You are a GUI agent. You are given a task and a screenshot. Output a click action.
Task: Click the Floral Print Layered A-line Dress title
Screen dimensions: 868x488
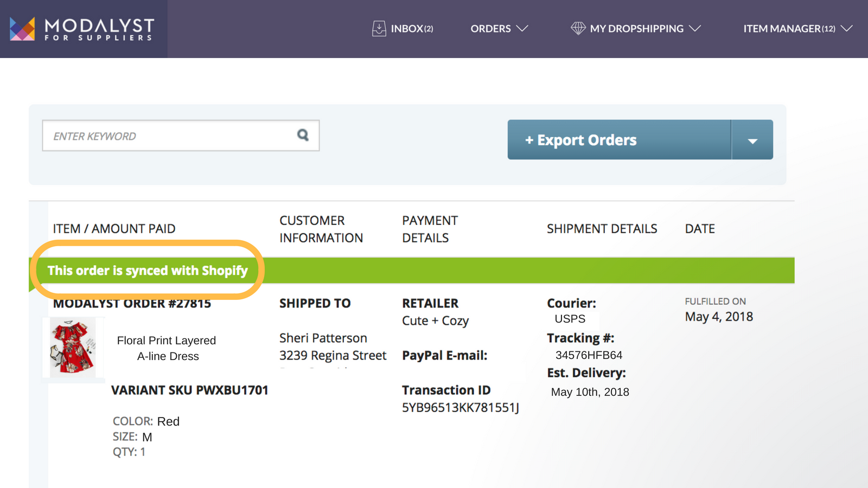pos(167,348)
